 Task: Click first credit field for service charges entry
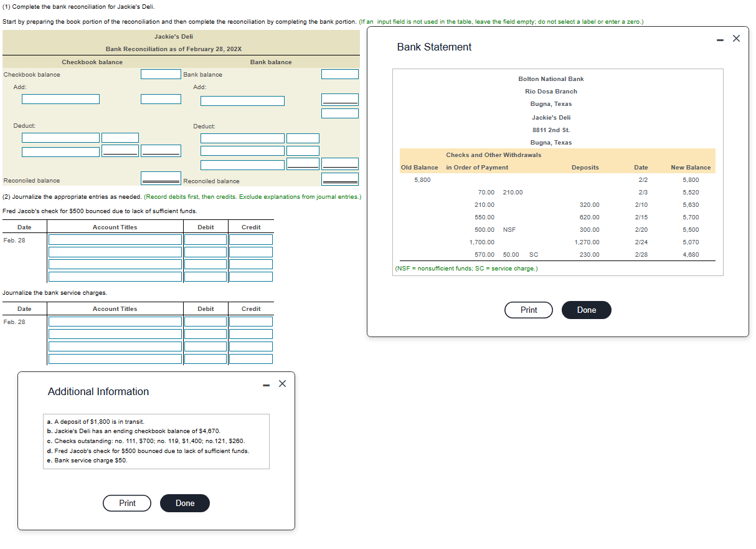point(251,322)
